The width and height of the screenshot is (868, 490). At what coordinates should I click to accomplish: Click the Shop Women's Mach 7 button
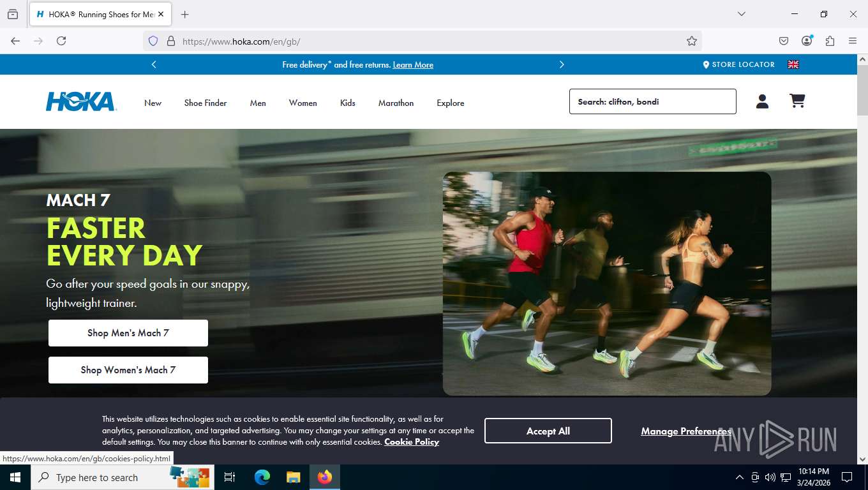(x=128, y=370)
